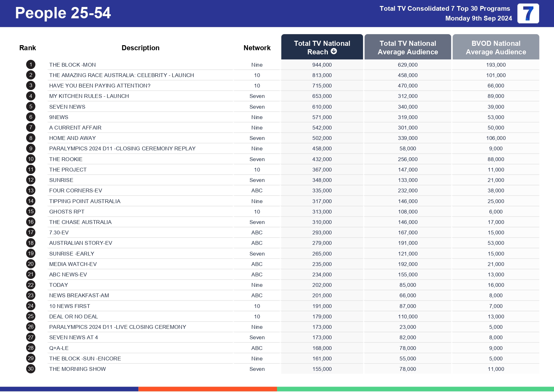Open the Network column header options
The width and height of the screenshot is (554, 392).
click(257, 47)
